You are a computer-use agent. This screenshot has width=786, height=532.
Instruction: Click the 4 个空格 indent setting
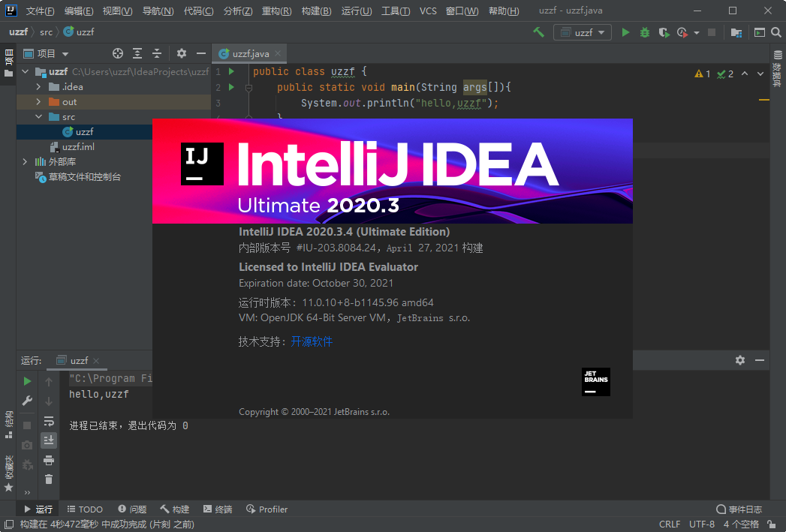coord(742,524)
